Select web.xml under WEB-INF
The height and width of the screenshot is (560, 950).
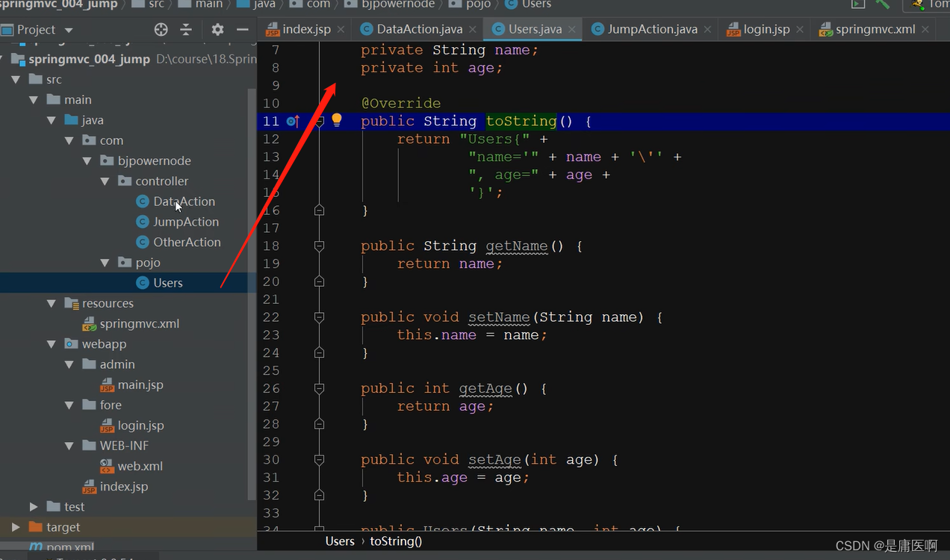click(140, 466)
